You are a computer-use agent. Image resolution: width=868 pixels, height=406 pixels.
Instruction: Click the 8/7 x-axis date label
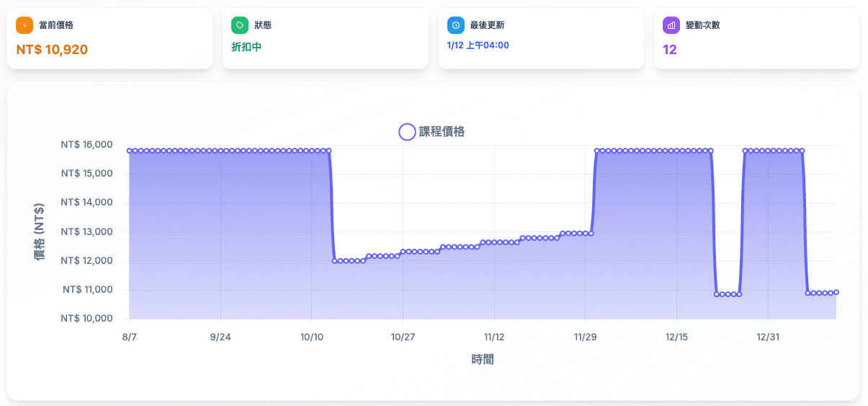click(129, 337)
